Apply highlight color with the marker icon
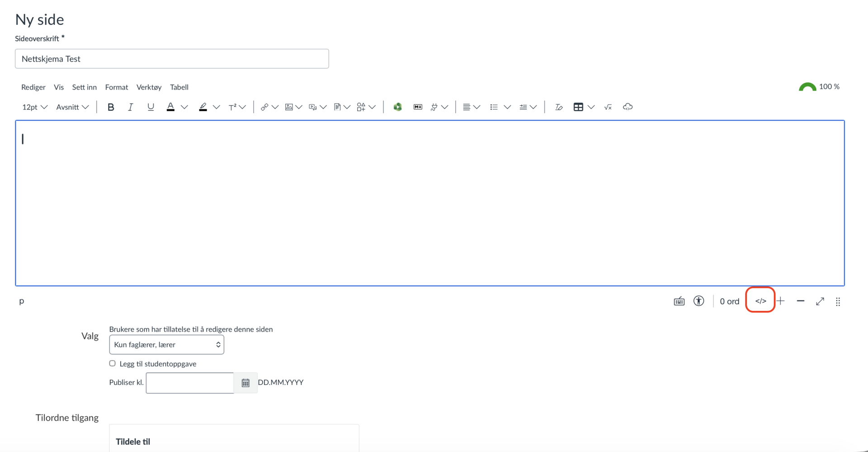 pos(203,107)
